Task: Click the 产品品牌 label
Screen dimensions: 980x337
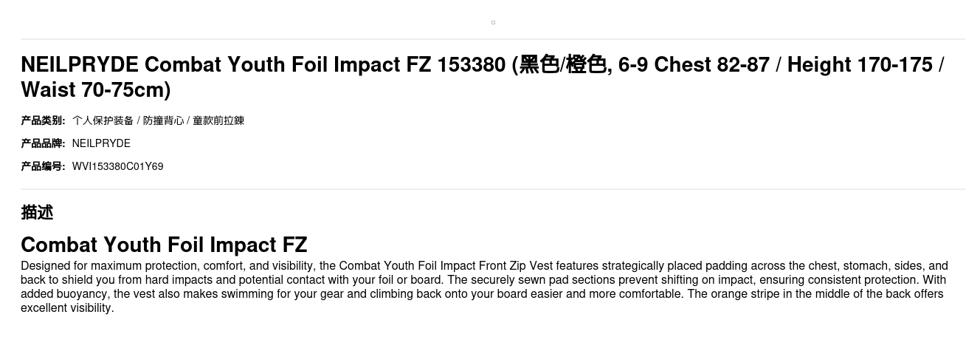Action: click(43, 143)
